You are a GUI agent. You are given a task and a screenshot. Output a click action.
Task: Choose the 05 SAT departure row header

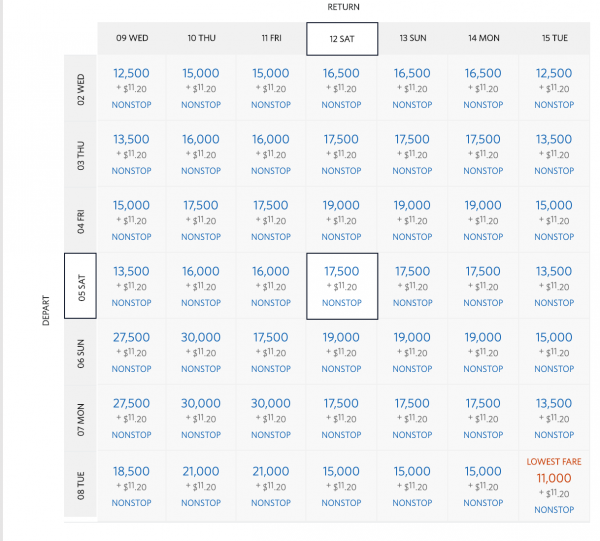(81, 286)
